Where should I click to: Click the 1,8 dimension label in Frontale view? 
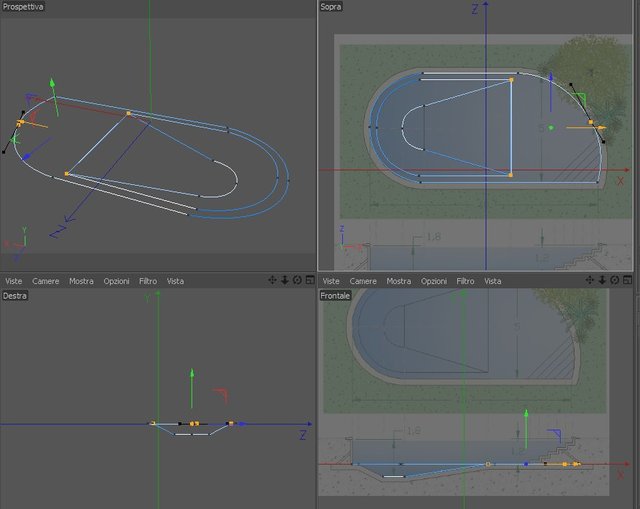(x=413, y=431)
